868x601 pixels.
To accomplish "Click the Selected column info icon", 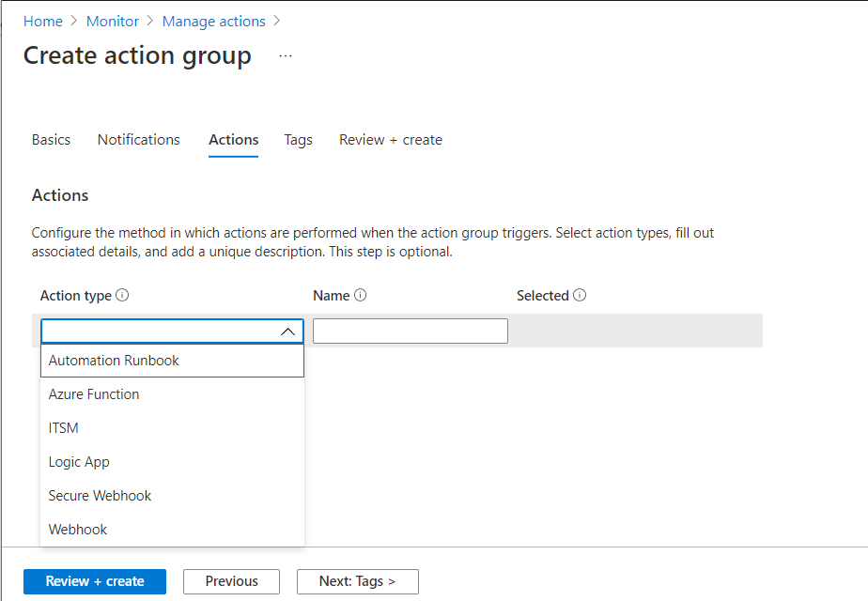I will pos(580,295).
